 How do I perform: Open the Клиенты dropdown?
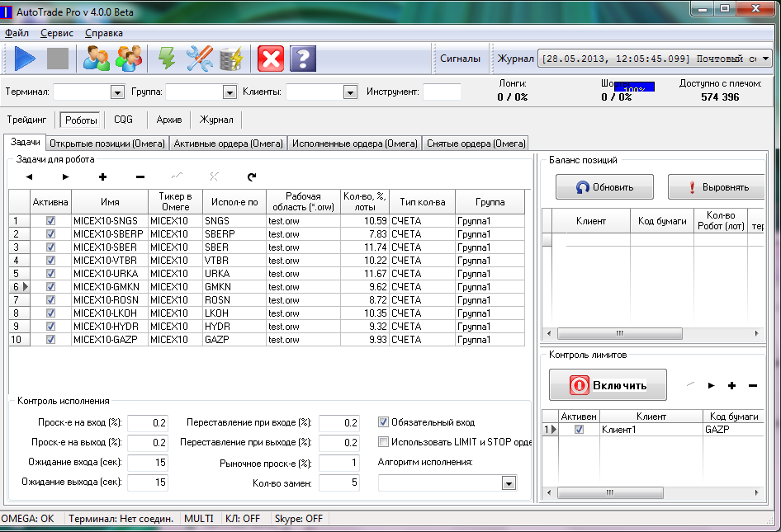coord(350,92)
